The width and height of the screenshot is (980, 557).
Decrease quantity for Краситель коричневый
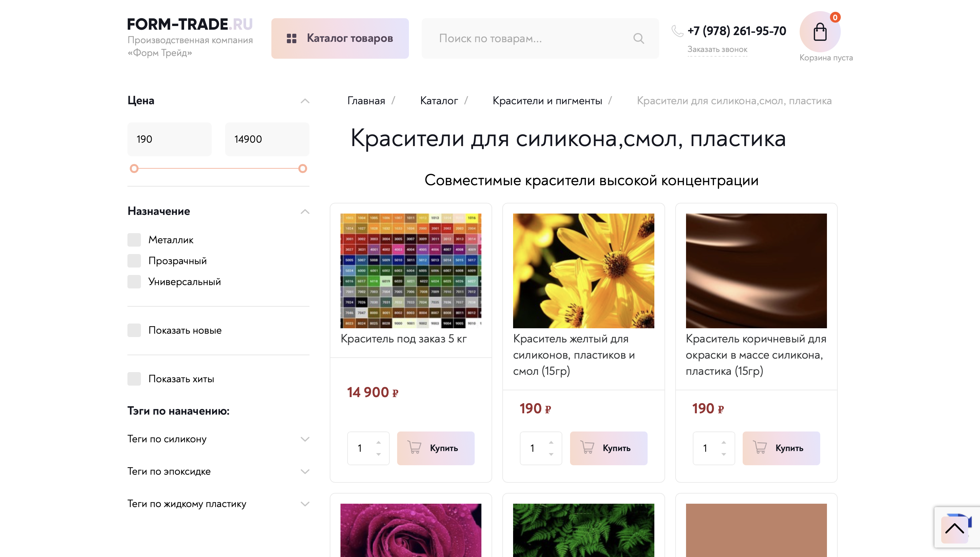[x=724, y=454]
